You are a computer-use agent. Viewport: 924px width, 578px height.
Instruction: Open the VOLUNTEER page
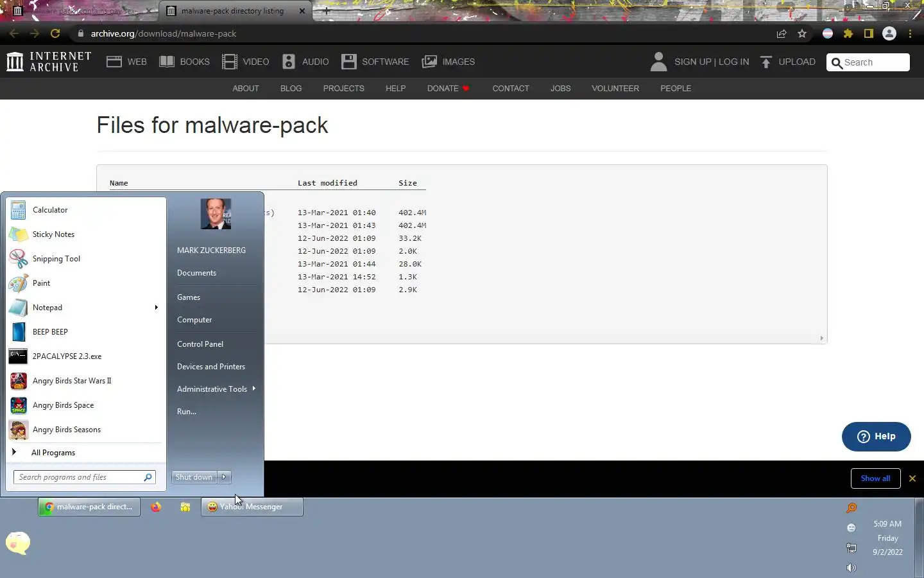(615, 89)
